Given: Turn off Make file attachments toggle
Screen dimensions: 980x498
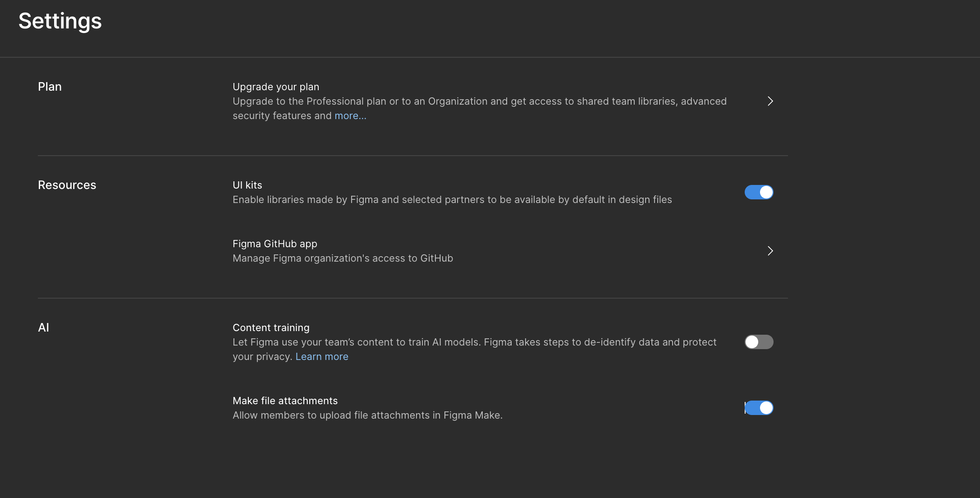Looking at the screenshot, I should [759, 408].
